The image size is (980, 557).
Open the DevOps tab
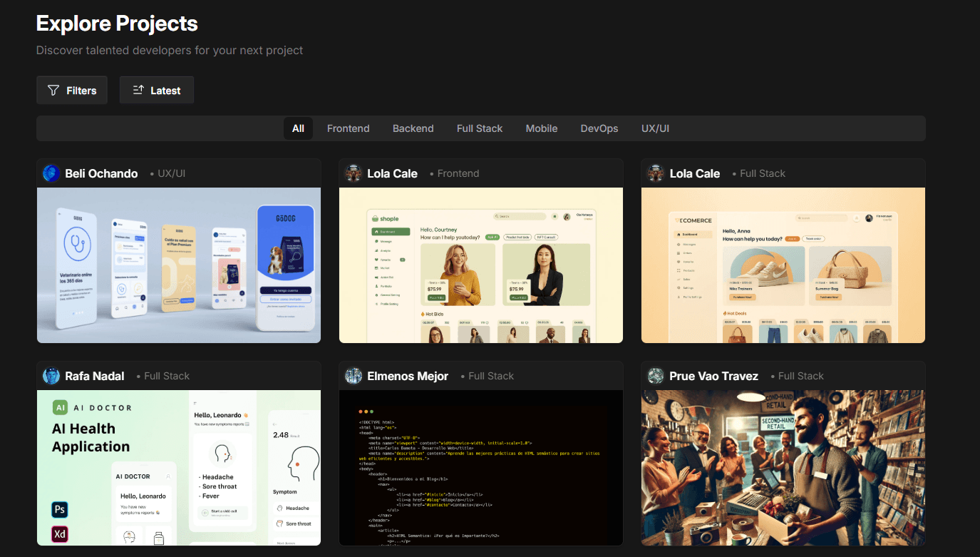point(599,128)
